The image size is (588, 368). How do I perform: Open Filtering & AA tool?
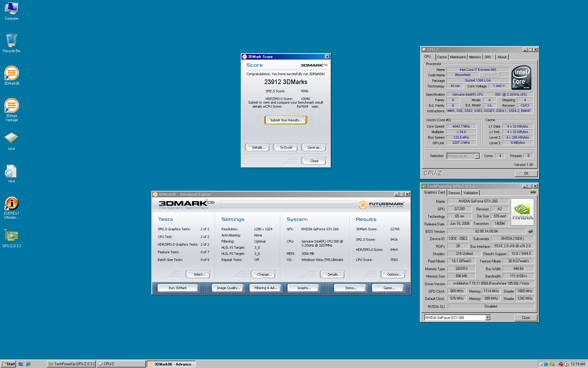click(266, 288)
